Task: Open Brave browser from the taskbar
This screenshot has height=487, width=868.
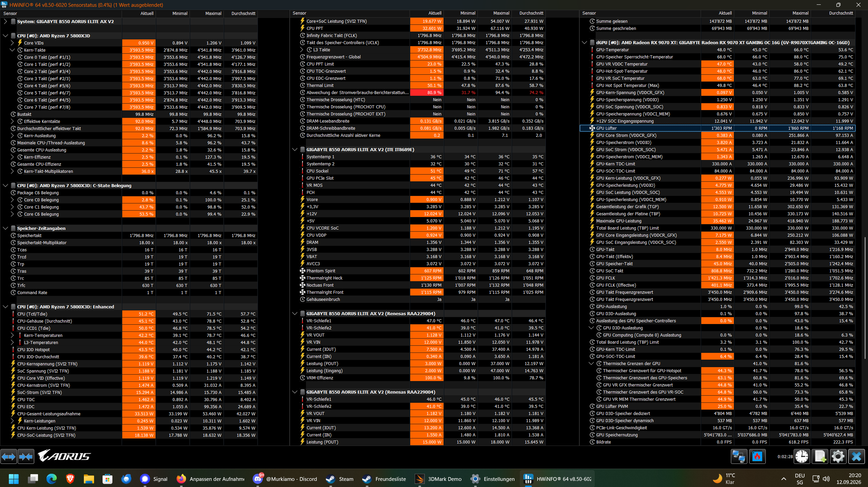Action: (x=70, y=479)
